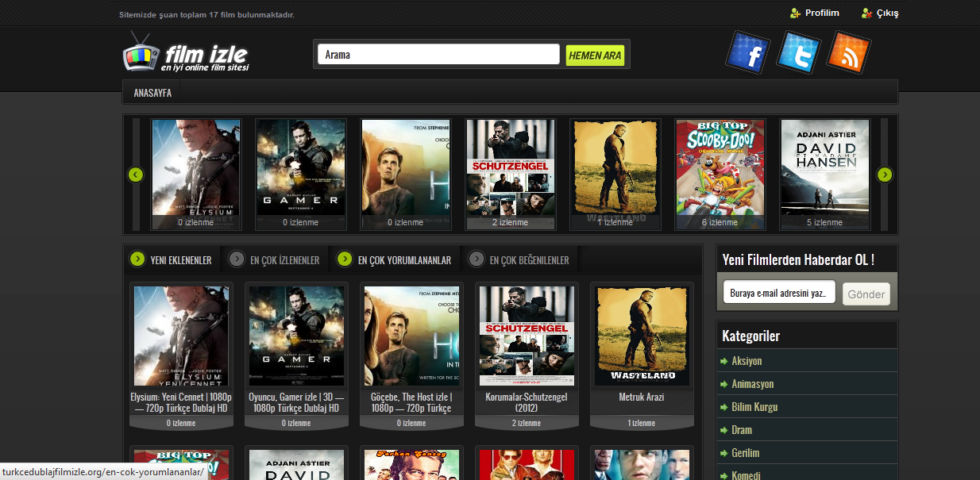Screen dimensions: 980x480
Task: Open the Bilim Kurgu category
Action: coord(754,407)
